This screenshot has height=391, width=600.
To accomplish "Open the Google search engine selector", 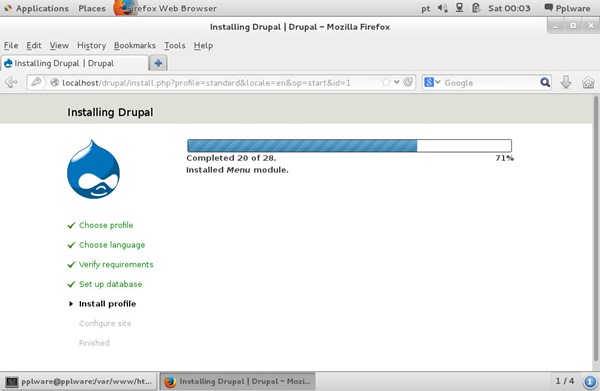I will pos(432,82).
